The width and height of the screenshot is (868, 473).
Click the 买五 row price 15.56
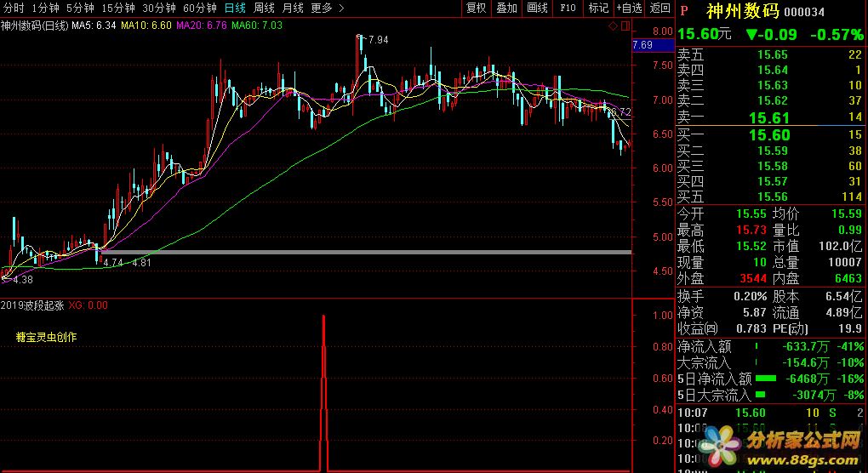tap(772, 197)
